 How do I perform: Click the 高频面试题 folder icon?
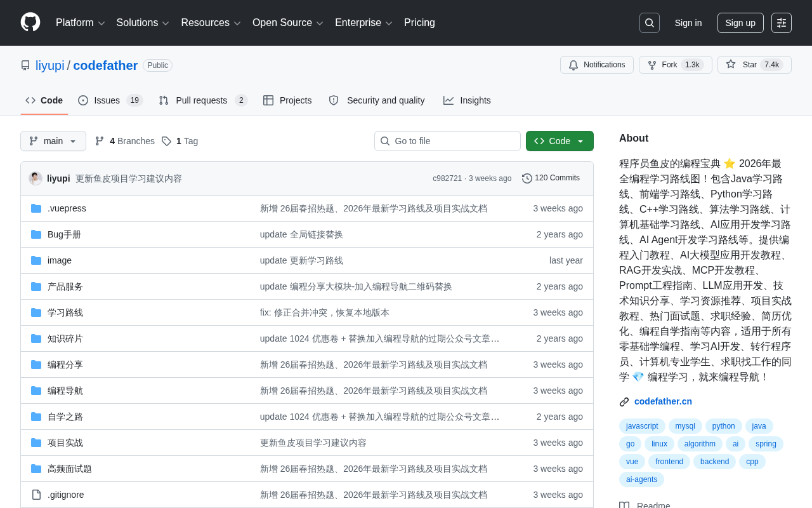36,469
